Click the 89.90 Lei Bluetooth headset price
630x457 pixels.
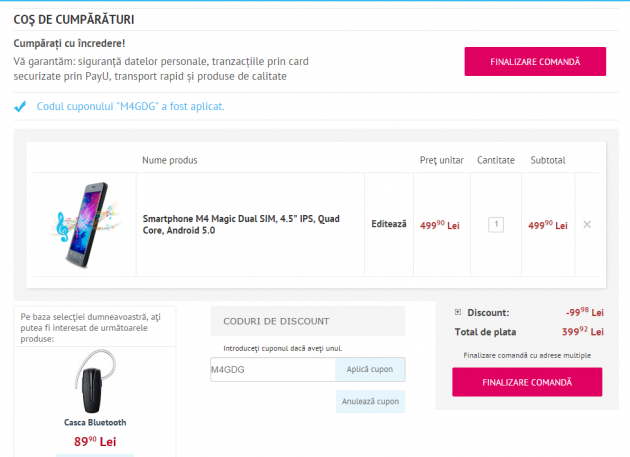(x=95, y=440)
